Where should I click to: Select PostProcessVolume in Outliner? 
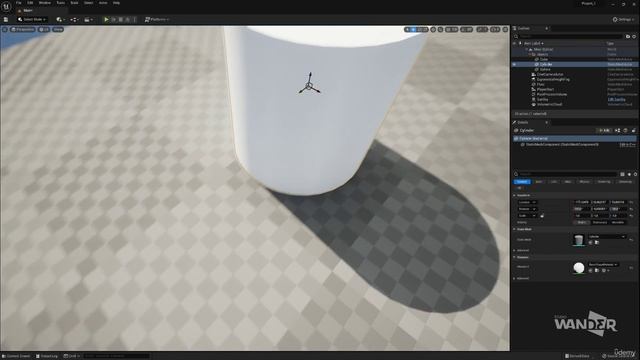552,94
